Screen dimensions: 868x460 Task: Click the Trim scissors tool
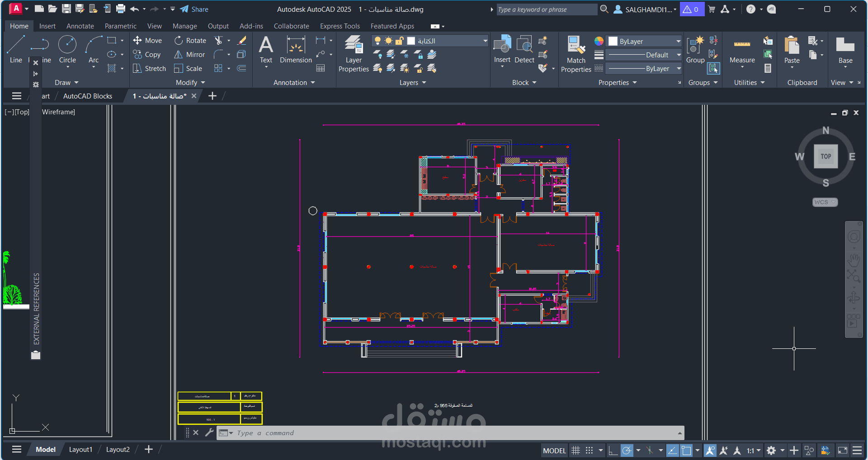point(219,41)
